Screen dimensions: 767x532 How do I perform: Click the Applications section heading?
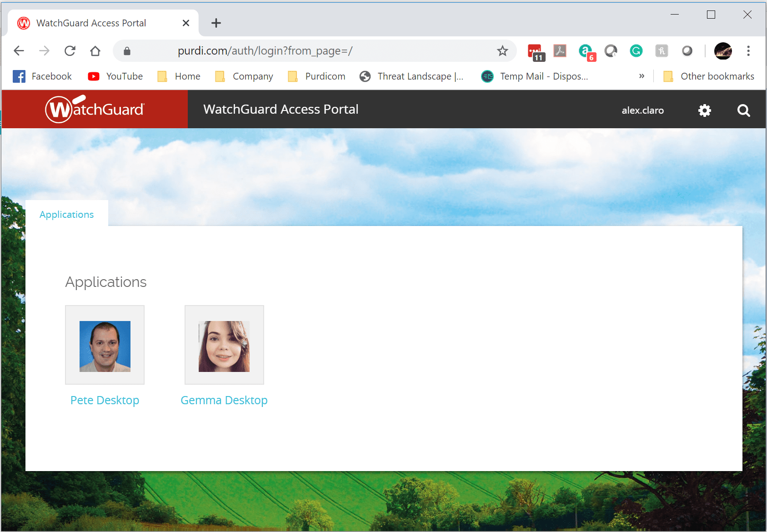(x=106, y=282)
